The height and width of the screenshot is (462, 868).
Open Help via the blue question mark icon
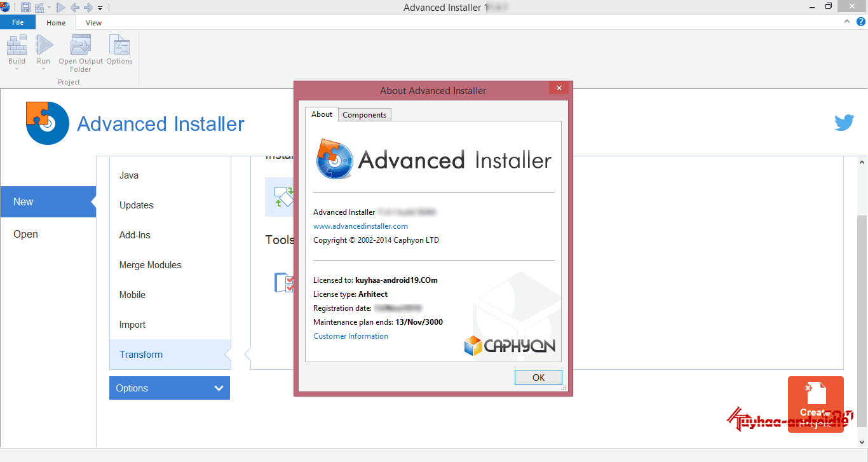[861, 22]
